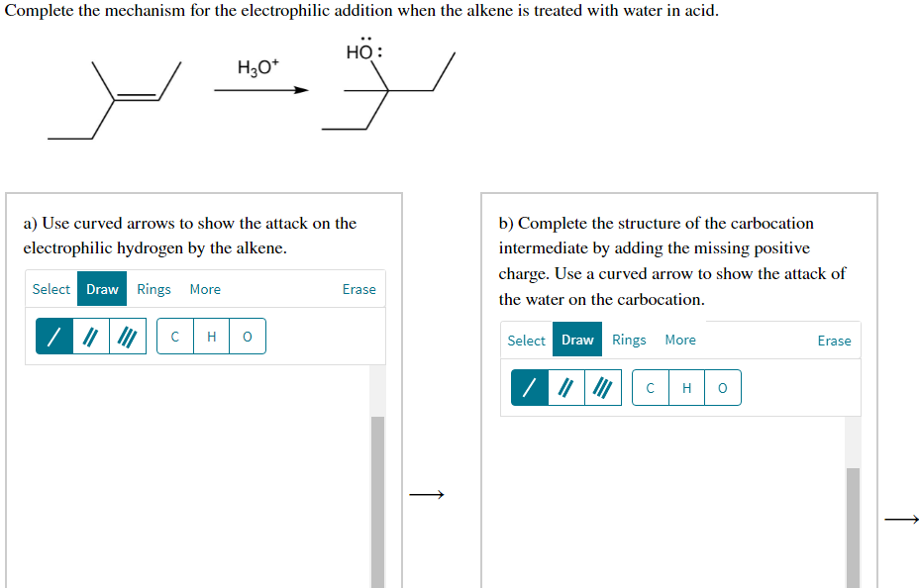Open the Rings menu in panel b
The width and height of the screenshot is (919, 588).
click(629, 340)
